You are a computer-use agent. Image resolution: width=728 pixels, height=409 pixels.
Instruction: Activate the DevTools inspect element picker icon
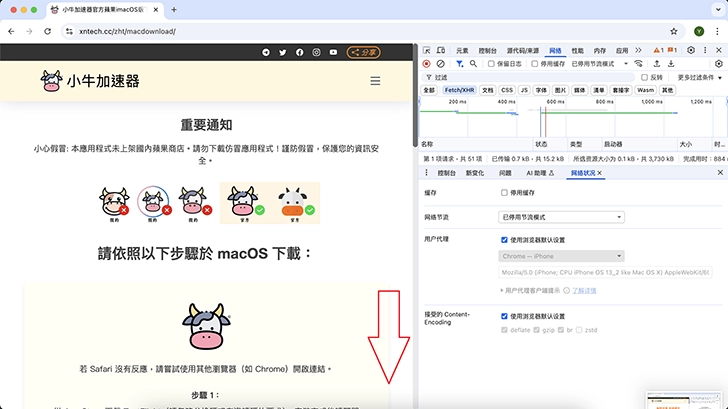[x=427, y=50]
